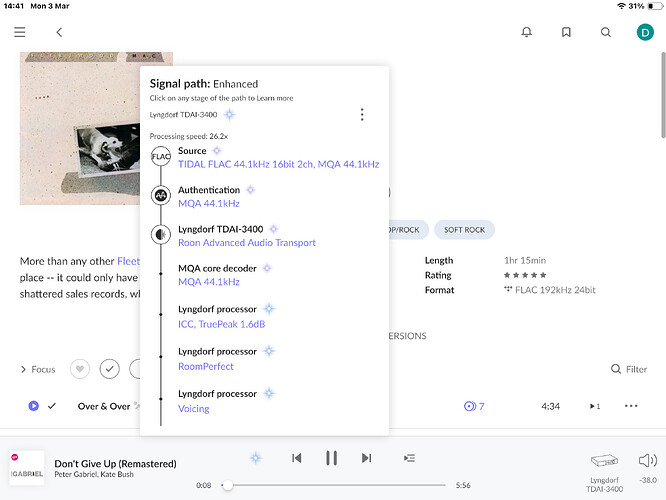The width and height of the screenshot is (666, 500).
Task: Open the volume speaker control
Action: [x=648, y=460]
